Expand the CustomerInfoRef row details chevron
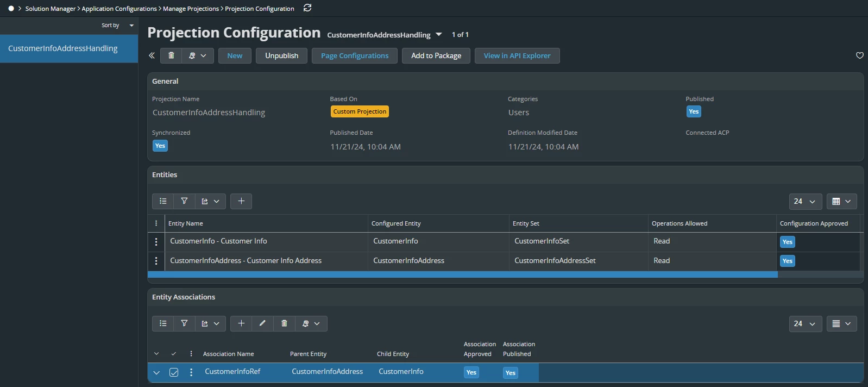The height and width of the screenshot is (387, 868). (x=156, y=372)
